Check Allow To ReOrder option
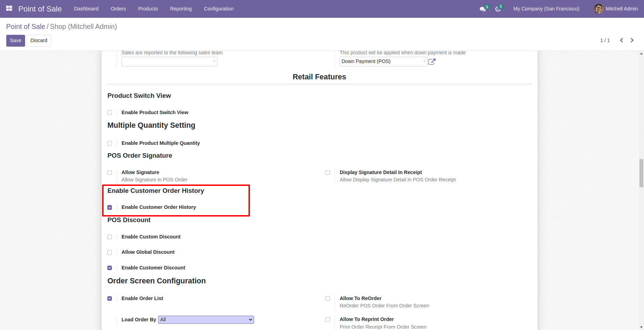 click(x=328, y=299)
